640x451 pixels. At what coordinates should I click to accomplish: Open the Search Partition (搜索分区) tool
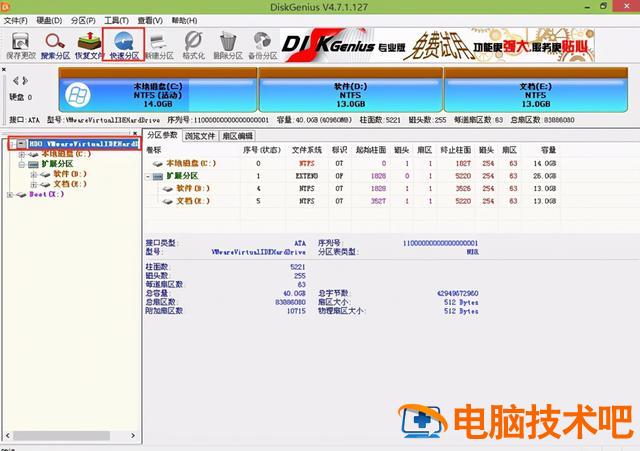(x=55, y=45)
